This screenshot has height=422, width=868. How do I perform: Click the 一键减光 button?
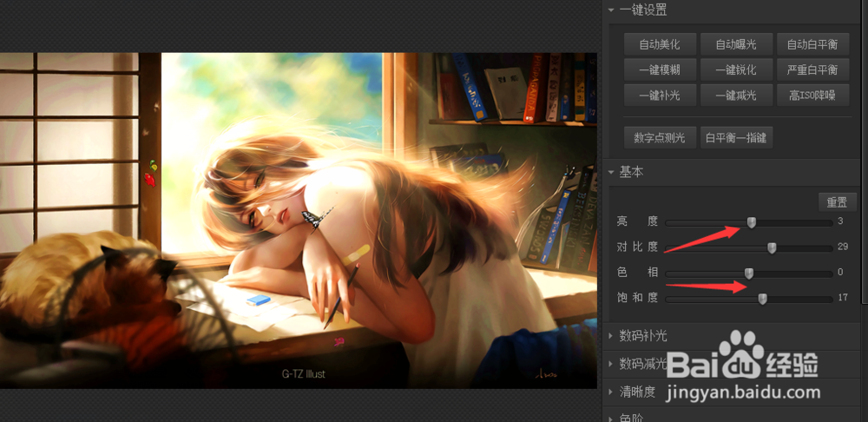[736, 96]
